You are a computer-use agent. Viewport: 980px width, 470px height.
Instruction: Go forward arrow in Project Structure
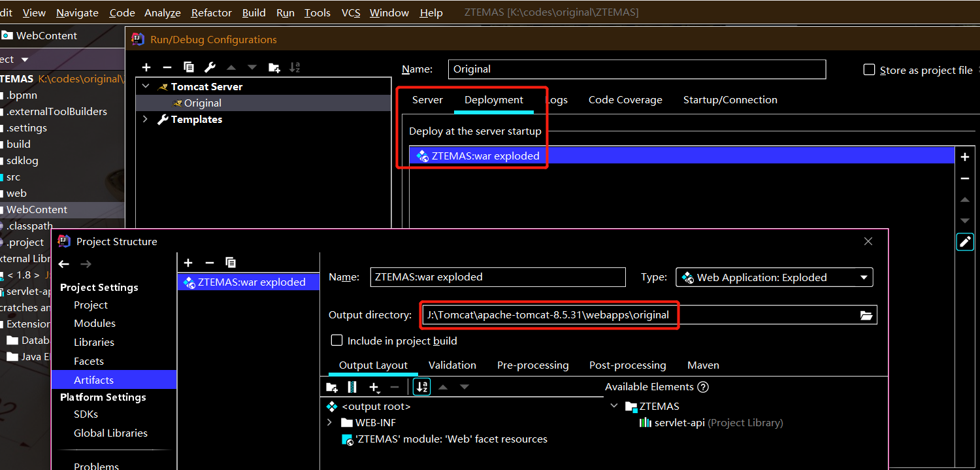[x=86, y=264]
